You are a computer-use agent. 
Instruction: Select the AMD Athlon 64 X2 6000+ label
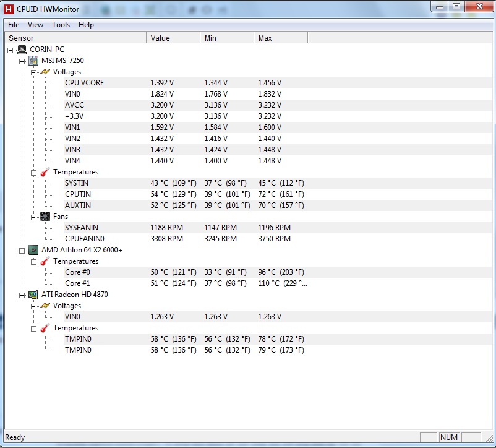82,250
